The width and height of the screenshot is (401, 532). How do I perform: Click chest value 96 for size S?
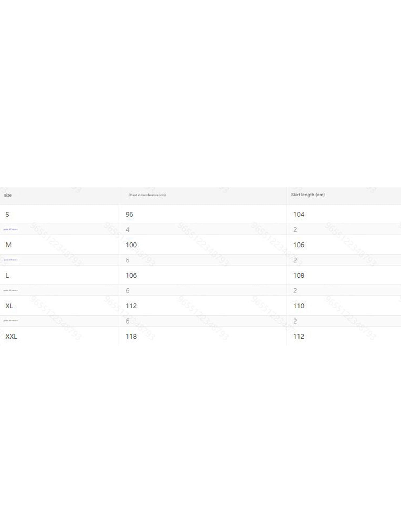pos(129,214)
